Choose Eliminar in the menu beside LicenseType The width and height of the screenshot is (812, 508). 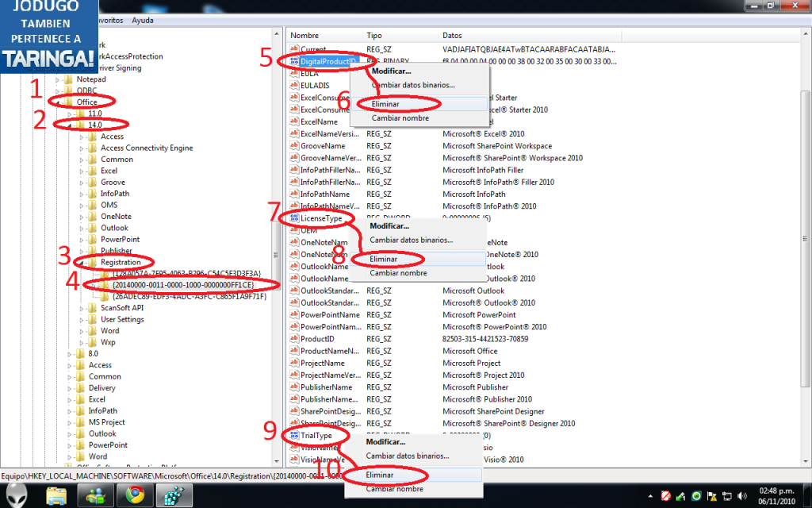tap(417, 260)
